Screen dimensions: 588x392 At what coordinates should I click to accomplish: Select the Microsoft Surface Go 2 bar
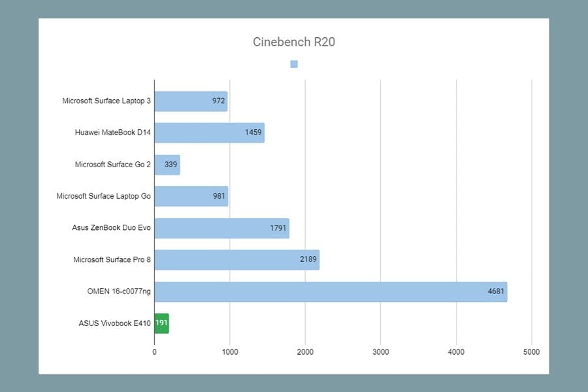[x=167, y=165]
